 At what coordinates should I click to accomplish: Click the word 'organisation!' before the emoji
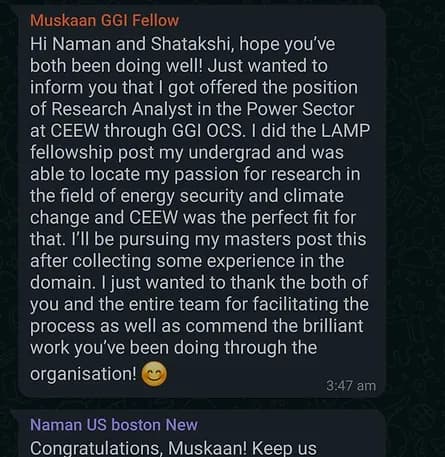(x=83, y=374)
